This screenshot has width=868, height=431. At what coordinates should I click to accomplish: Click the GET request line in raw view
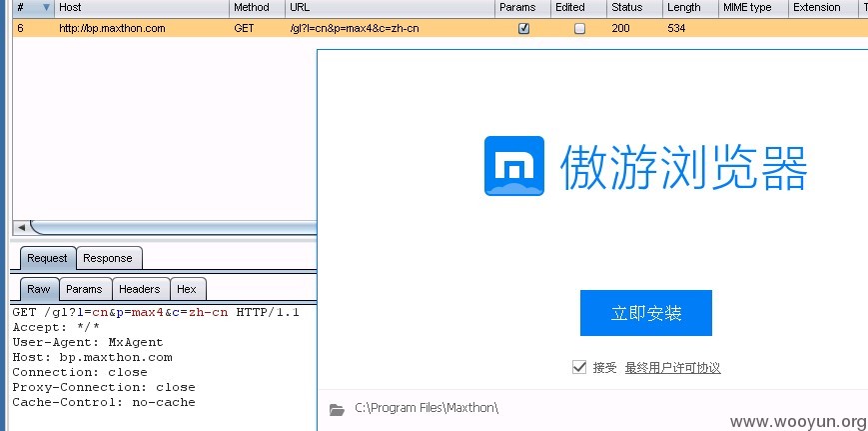coord(156,312)
